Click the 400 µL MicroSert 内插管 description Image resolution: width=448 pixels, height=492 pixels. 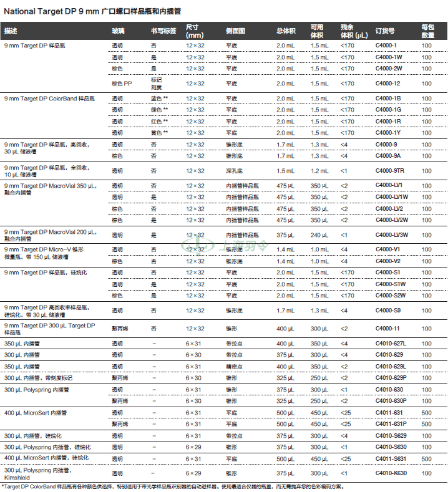(36, 413)
